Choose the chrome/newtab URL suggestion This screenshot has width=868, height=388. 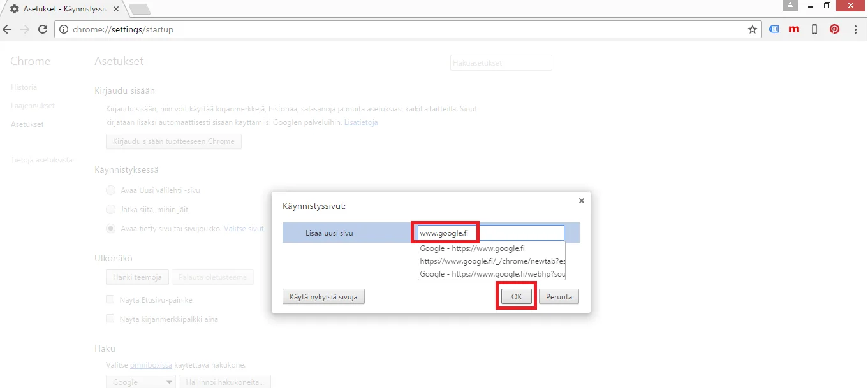(x=492, y=261)
